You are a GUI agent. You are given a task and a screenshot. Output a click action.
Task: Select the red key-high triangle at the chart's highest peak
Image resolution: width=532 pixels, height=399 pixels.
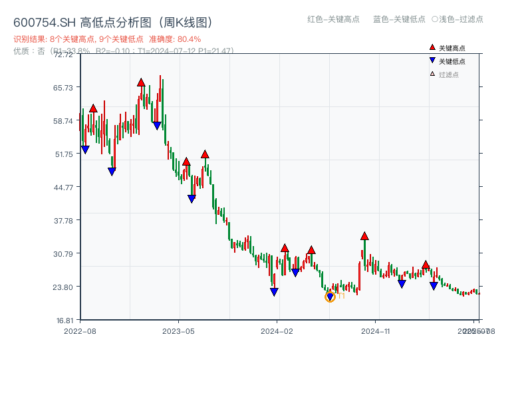[141, 82]
